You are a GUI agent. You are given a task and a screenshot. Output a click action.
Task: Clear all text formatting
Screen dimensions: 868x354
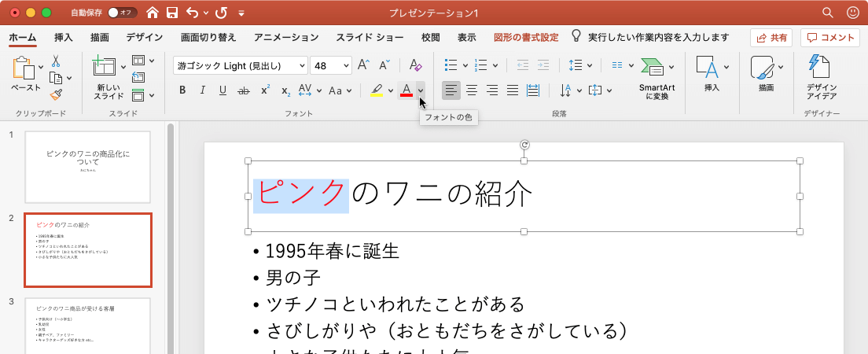click(x=416, y=65)
